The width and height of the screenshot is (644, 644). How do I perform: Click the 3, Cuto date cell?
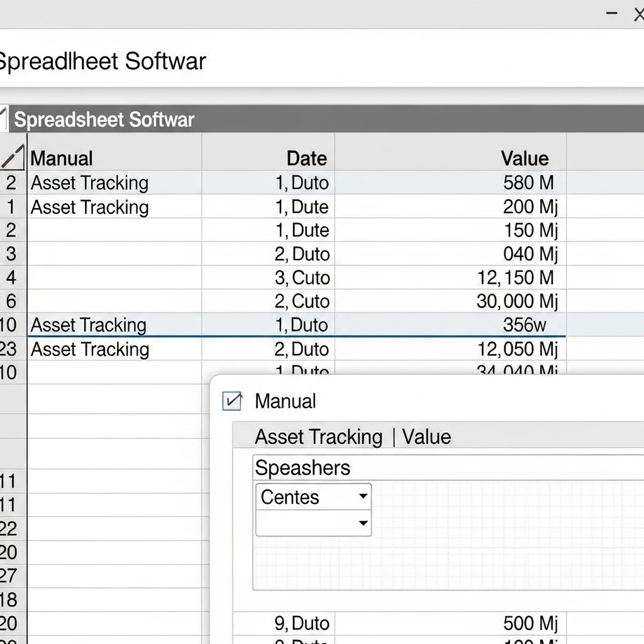[302, 277]
